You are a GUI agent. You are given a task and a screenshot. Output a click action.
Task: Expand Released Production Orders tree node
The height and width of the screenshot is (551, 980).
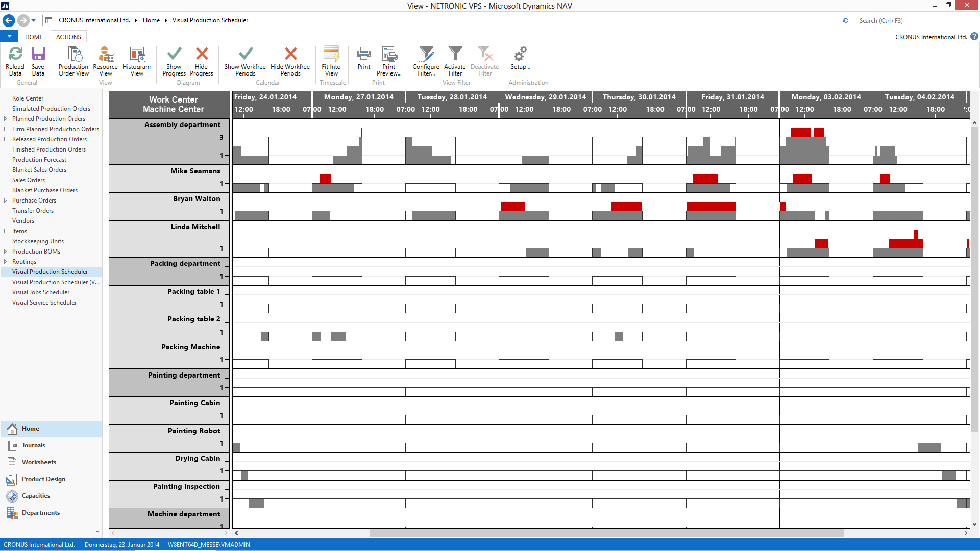pos(5,139)
